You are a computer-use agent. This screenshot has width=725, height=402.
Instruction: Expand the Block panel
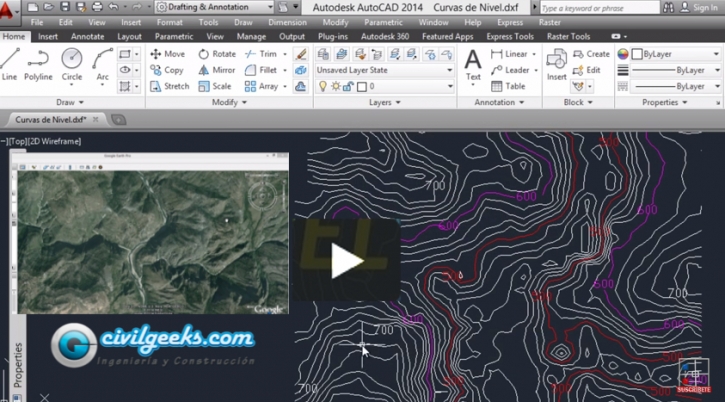pos(578,102)
